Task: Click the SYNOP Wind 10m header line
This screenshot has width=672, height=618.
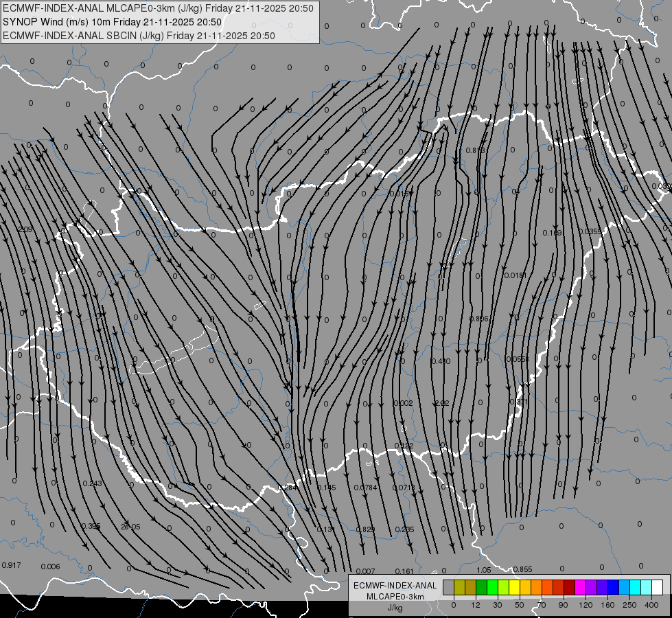Action: click(113, 22)
